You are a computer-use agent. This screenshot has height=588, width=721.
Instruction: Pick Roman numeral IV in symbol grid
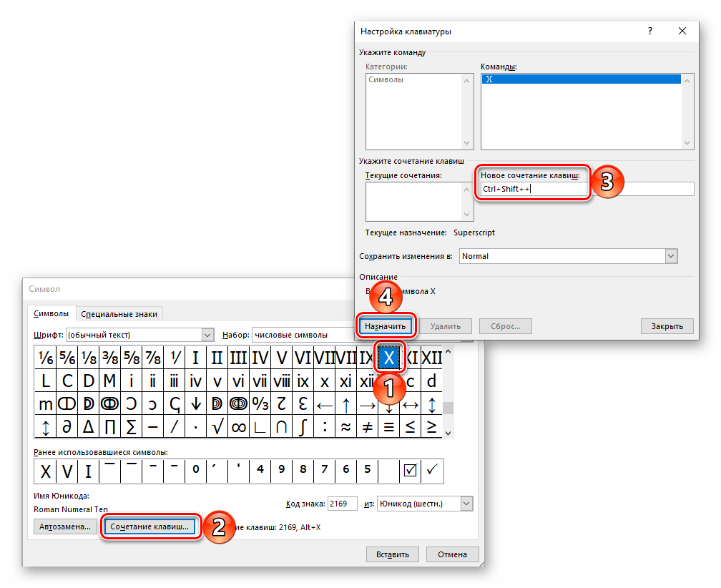(x=260, y=357)
